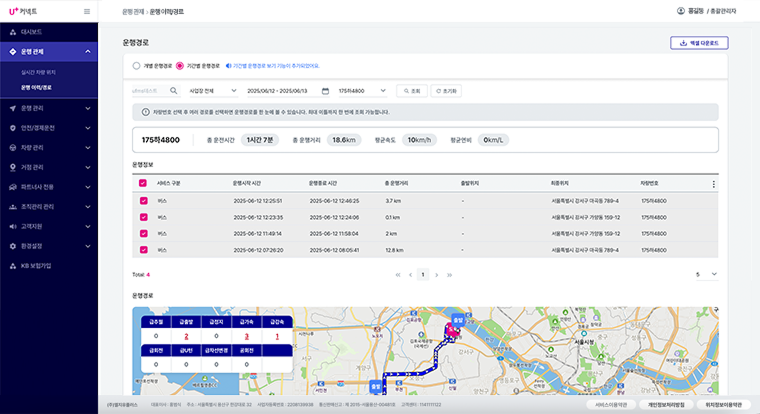Click the info circle icon in notice bar
The image size is (760, 414).
[x=145, y=112]
